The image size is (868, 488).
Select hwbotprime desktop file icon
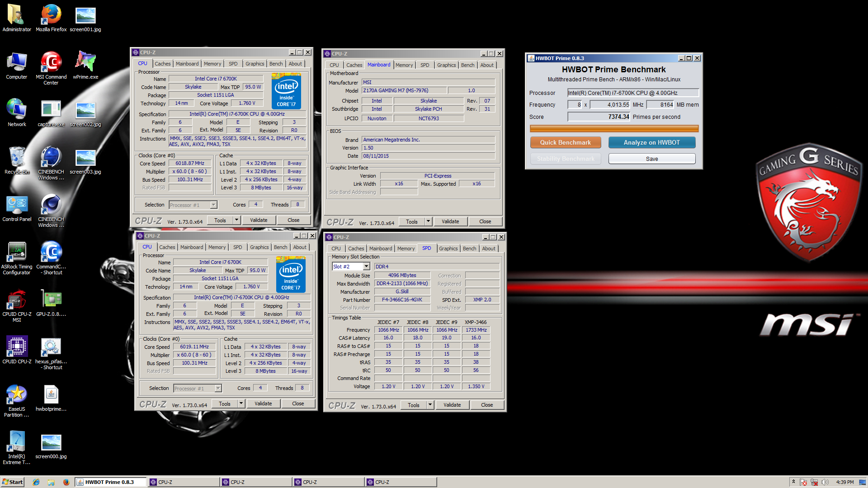coord(51,398)
